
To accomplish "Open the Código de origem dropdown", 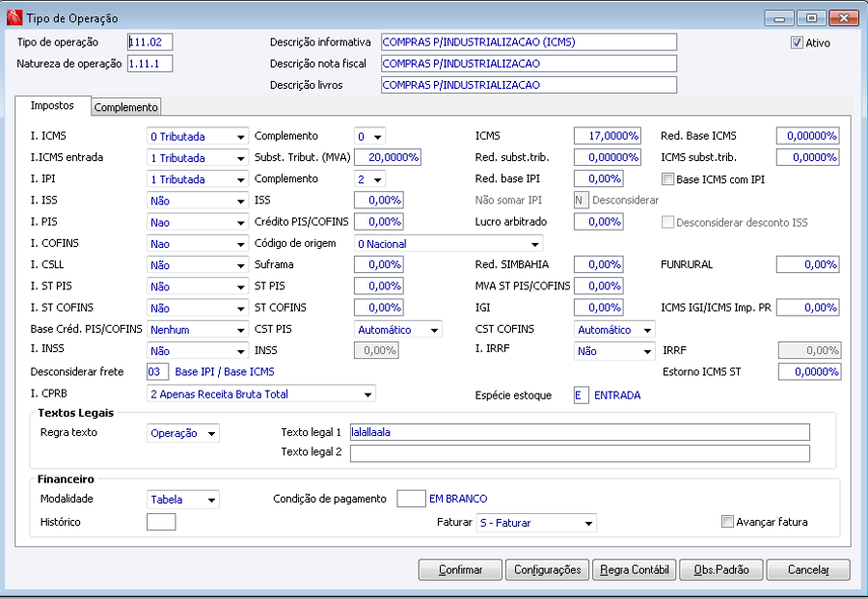I will tap(448, 244).
